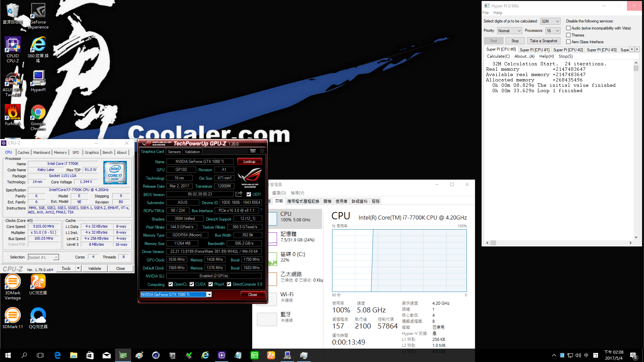The height and width of the screenshot is (362, 644).
Task: Click the Bus Interface question mark in GPU-Z
Action: tap(261, 210)
